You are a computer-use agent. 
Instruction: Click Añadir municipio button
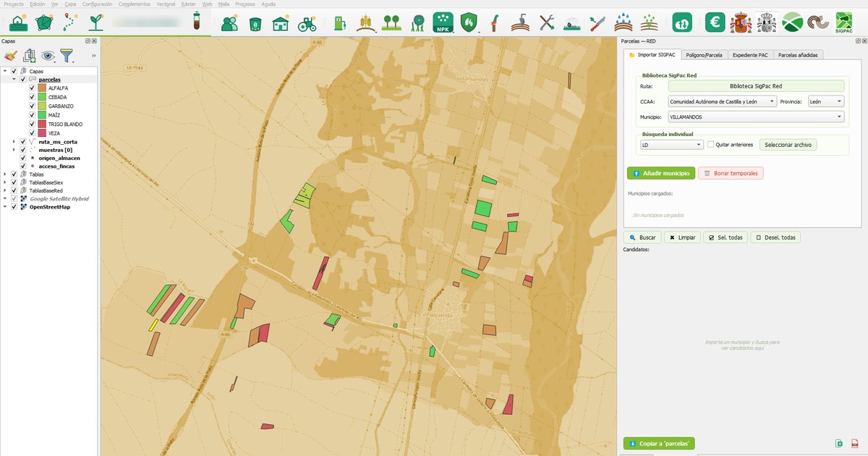(660, 174)
